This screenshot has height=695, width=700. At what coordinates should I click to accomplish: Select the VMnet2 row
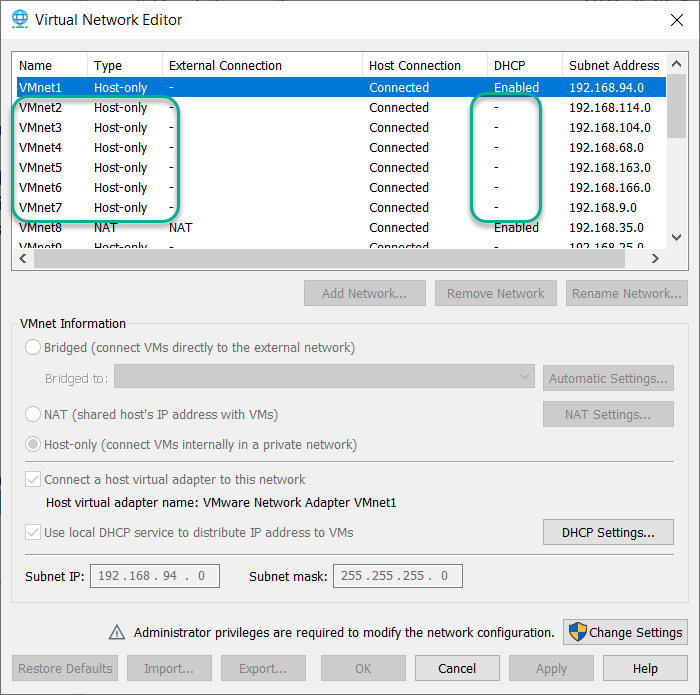click(x=342, y=107)
